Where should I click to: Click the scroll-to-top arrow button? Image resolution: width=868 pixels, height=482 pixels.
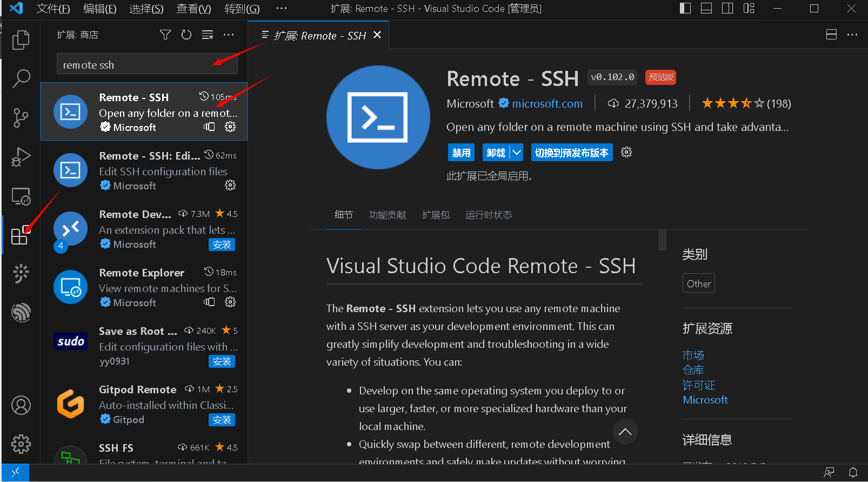pyautogui.click(x=625, y=431)
